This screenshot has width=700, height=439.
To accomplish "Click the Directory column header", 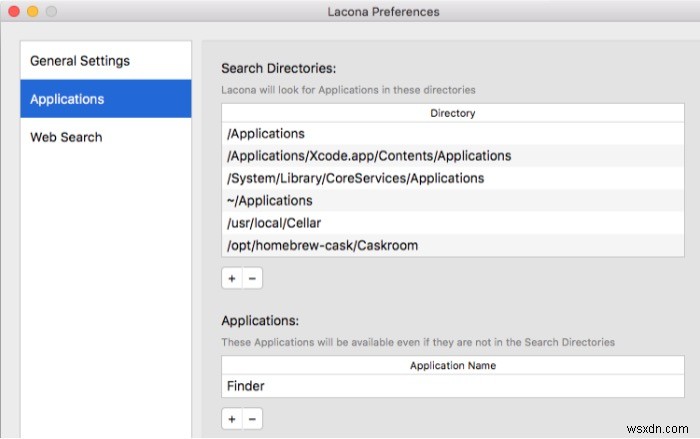I will pyautogui.click(x=452, y=113).
